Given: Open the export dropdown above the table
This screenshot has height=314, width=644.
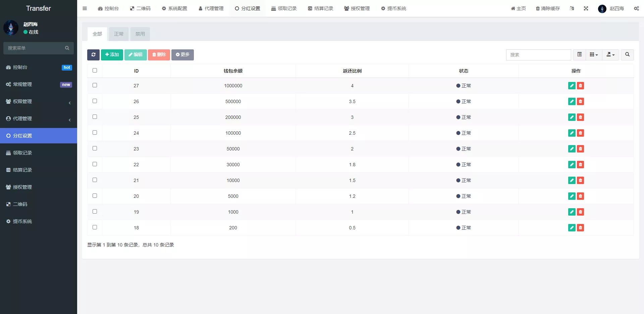Looking at the screenshot, I should (x=610, y=54).
